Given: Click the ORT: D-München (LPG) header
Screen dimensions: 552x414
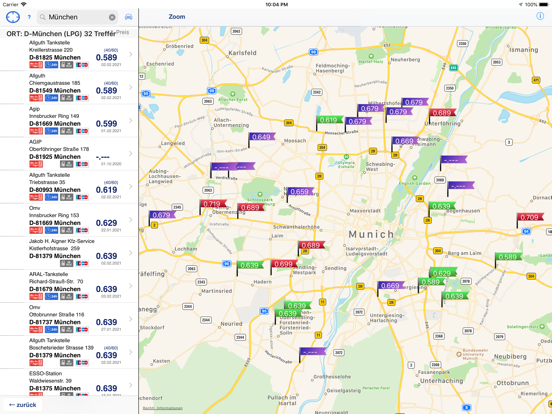Looking at the screenshot, I should pos(61,34).
